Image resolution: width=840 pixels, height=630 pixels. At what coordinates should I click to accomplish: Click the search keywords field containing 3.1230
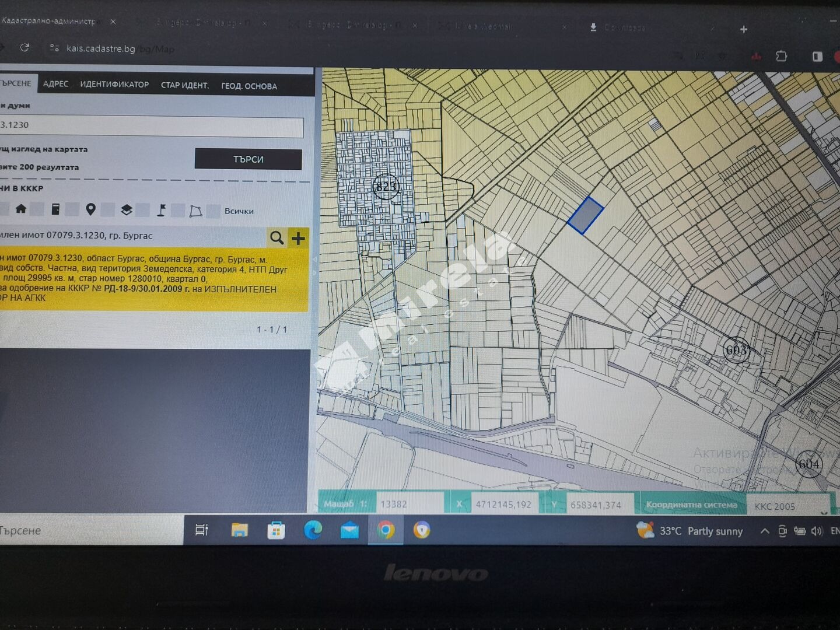[152, 125]
